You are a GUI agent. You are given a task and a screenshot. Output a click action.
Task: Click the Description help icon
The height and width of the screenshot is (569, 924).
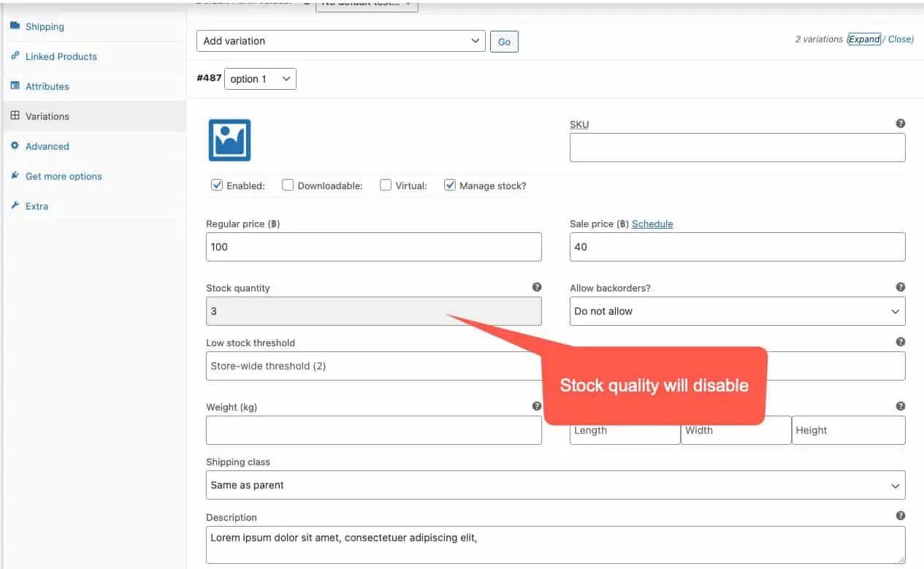click(900, 516)
